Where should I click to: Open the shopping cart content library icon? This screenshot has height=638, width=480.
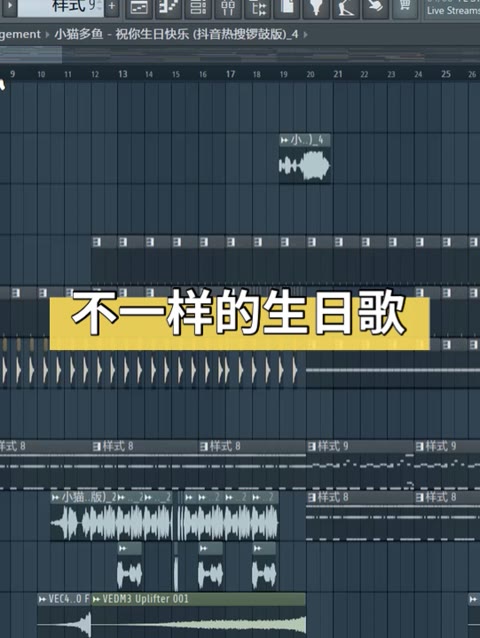click(405, 8)
